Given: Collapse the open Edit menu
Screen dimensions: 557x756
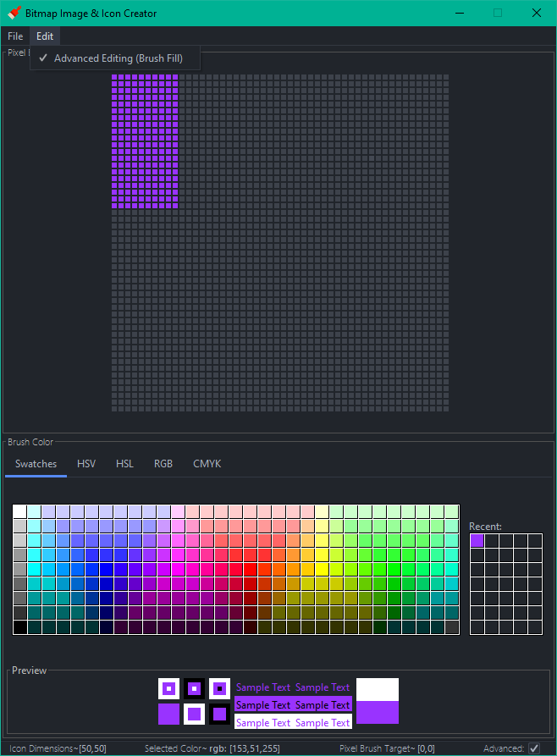Looking at the screenshot, I should [x=45, y=36].
